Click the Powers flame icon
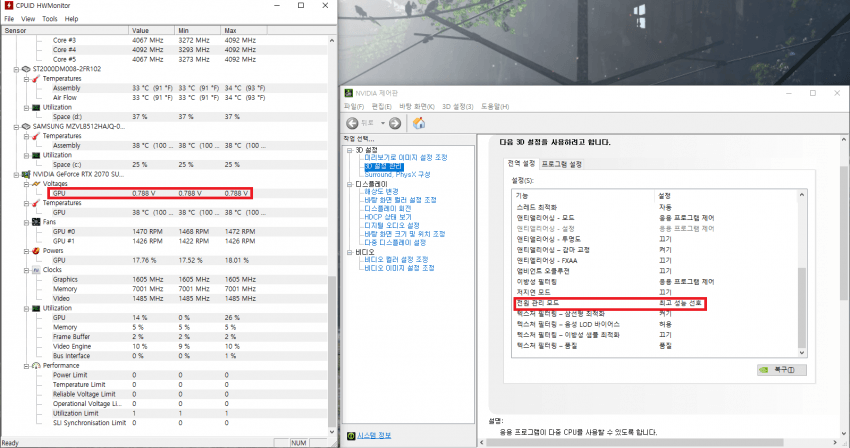 click(36, 251)
